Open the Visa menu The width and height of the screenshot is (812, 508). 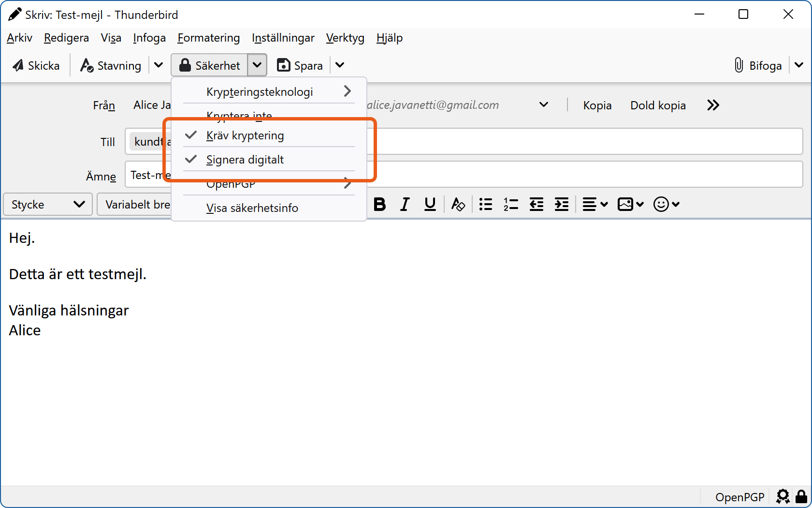(x=111, y=38)
